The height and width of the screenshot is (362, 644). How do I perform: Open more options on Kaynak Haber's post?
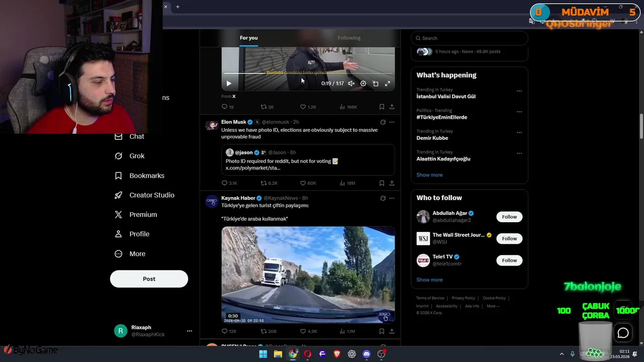click(392, 198)
